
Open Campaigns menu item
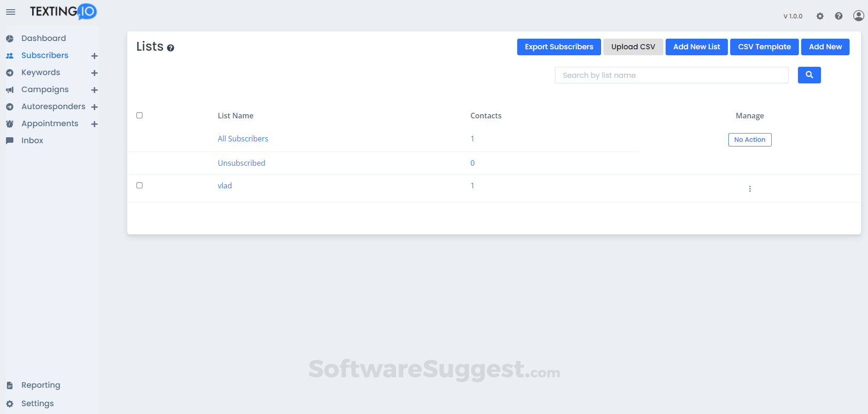45,89
